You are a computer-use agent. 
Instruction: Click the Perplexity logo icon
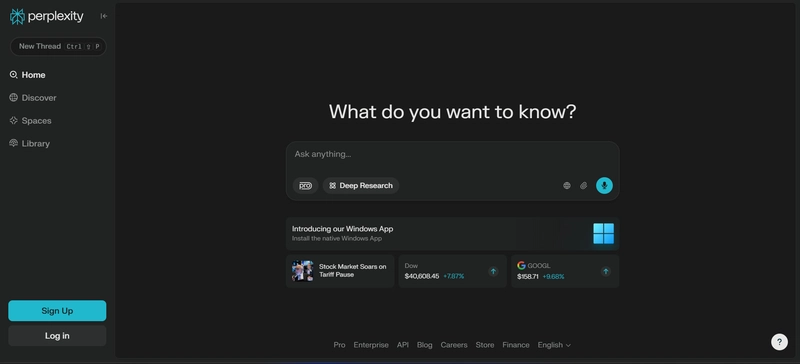[17, 16]
